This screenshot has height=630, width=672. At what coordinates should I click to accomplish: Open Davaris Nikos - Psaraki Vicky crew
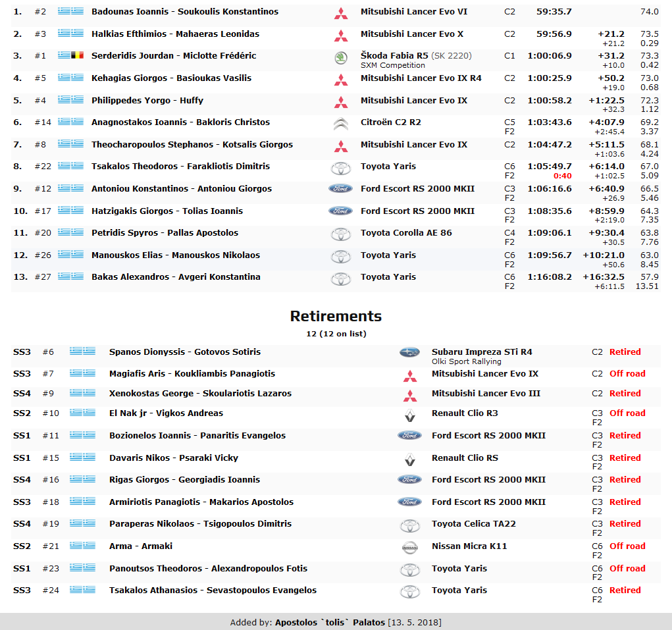[x=174, y=458]
